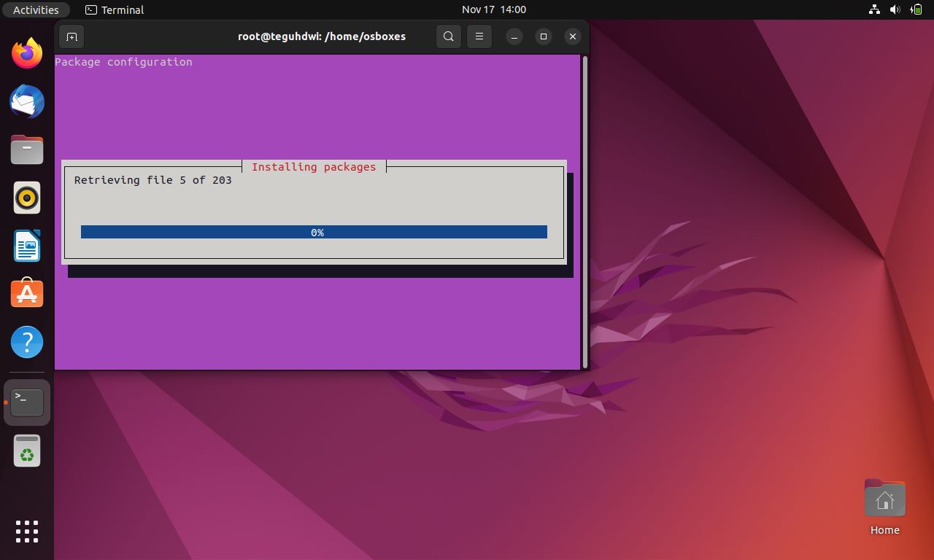934x560 pixels.
Task: Launch Firefox from the dock
Action: point(27,54)
